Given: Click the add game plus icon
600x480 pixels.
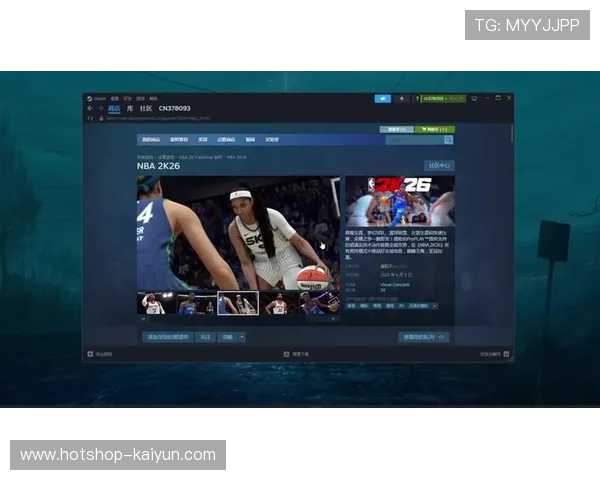Looking at the screenshot, I should click(90, 354).
